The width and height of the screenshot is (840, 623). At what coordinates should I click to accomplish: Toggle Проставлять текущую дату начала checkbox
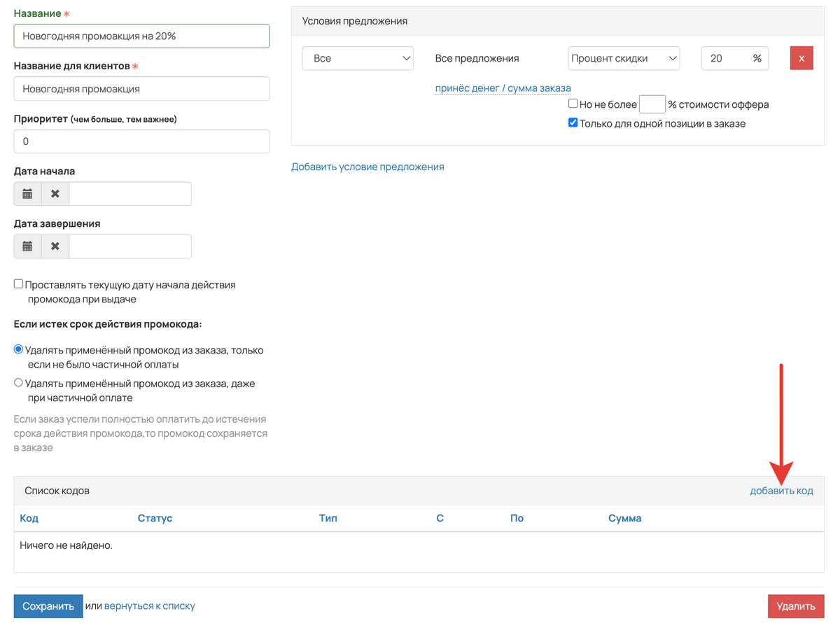(x=19, y=284)
